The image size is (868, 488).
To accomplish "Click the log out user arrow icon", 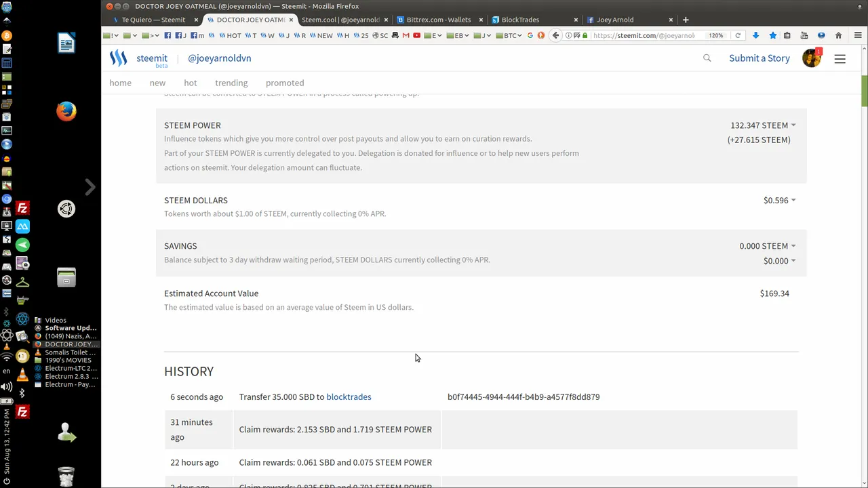I will pyautogui.click(x=66, y=432).
